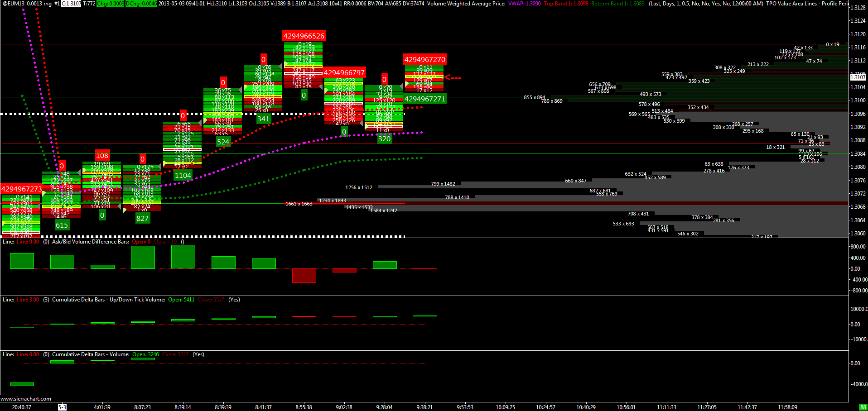Click the Chg: 0.0003 change readout
This screenshot has height=411, width=868.
pyautogui.click(x=111, y=4)
